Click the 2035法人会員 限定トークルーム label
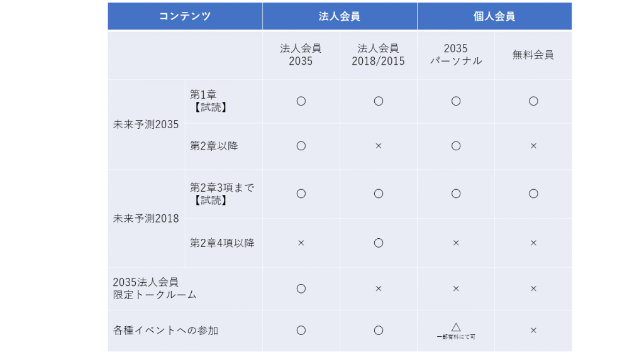644x362 pixels. pos(155,288)
